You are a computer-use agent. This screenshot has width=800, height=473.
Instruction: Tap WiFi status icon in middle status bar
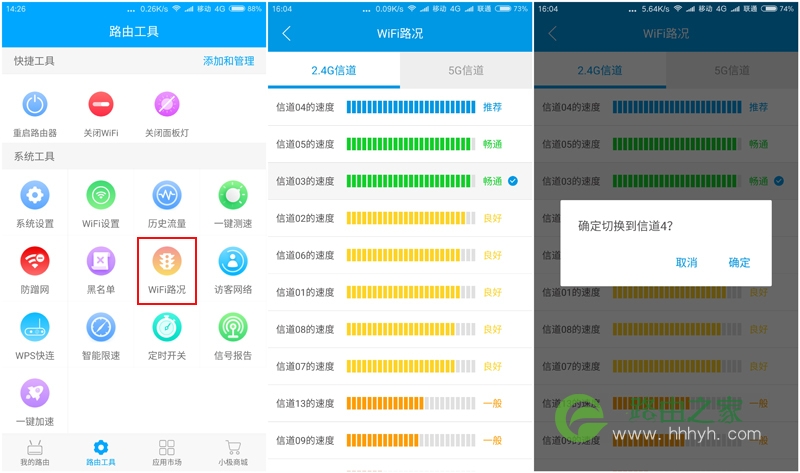click(412, 9)
